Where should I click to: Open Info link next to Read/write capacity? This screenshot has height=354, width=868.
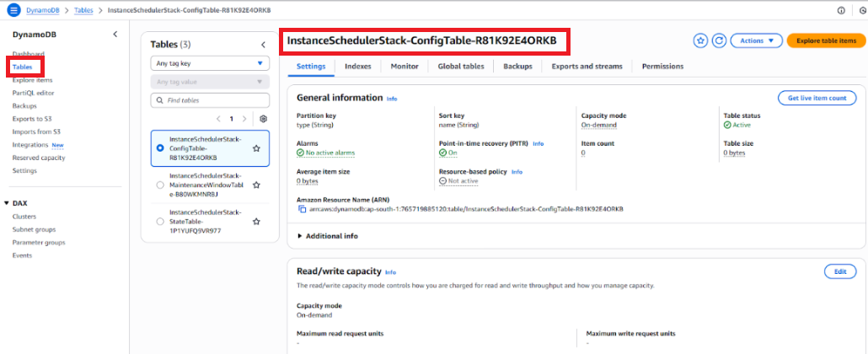pyautogui.click(x=390, y=272)
